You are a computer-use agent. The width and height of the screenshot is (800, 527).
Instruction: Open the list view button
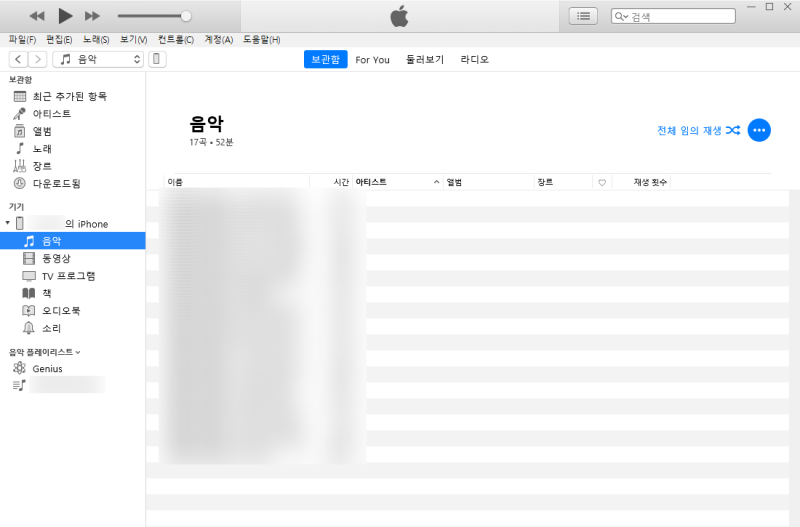[583, 16]
